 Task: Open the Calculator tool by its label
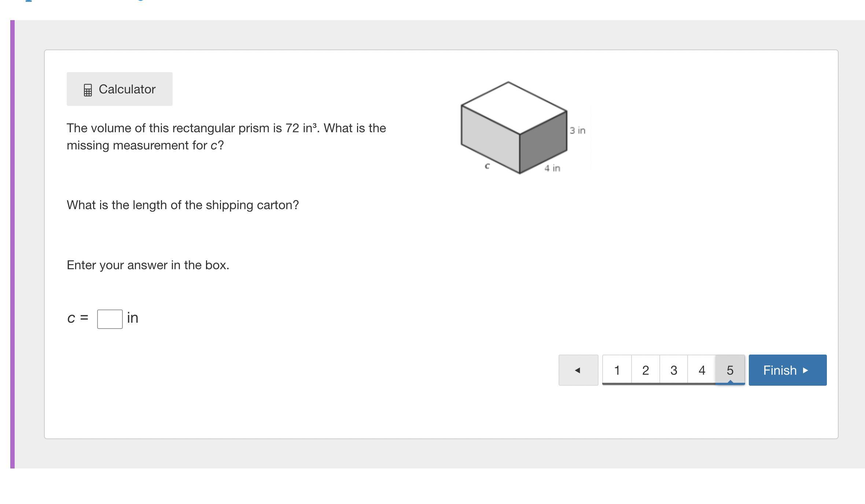click(x=127, y=89)
